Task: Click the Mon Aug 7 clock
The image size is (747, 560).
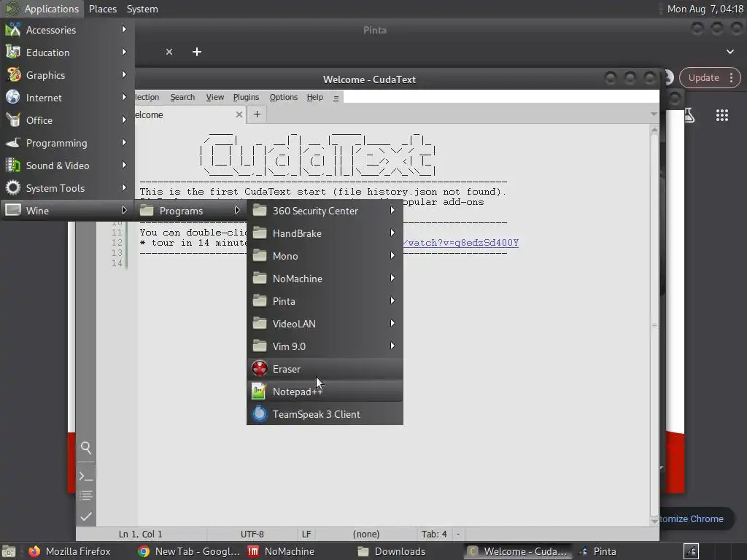Action: coord(705,9)
